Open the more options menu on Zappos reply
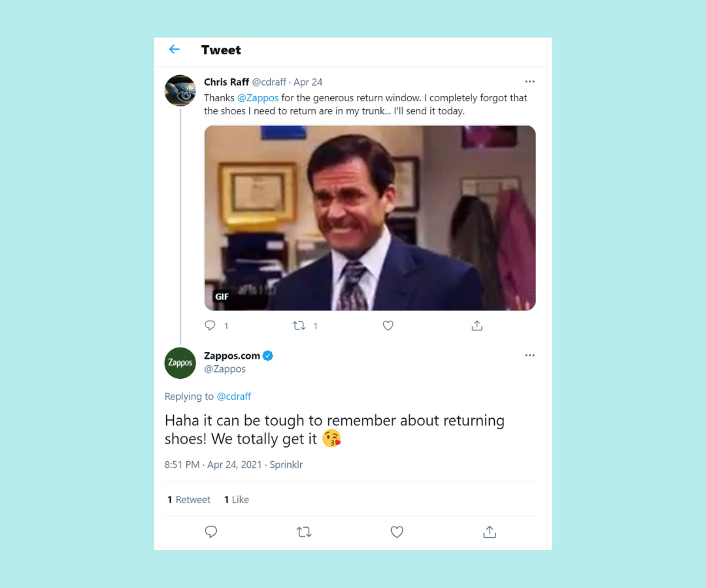The height and width of the screenshot is (588, 706). (x=529, y=355)
